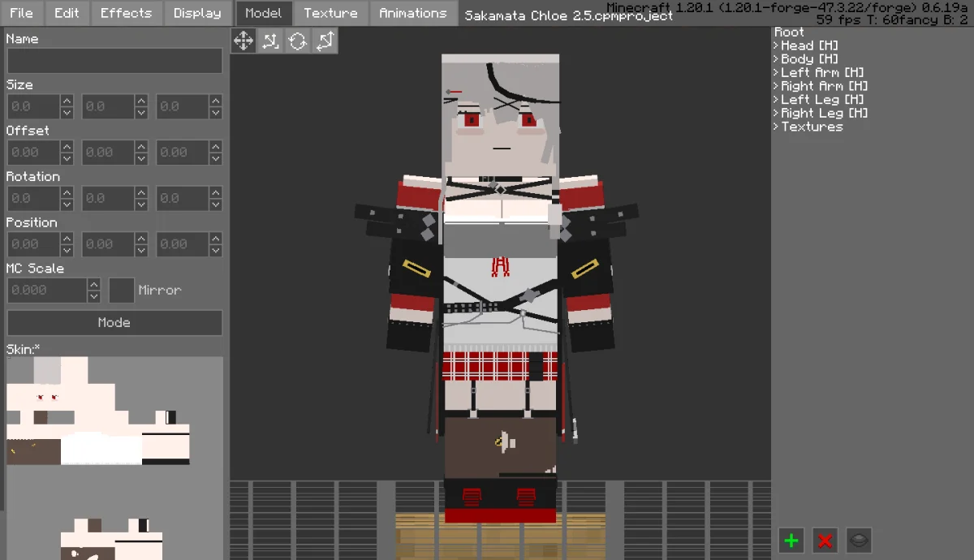Click the Skin texture preview image
The width and height of the screenshot is (974, 560).
point(114,458)
